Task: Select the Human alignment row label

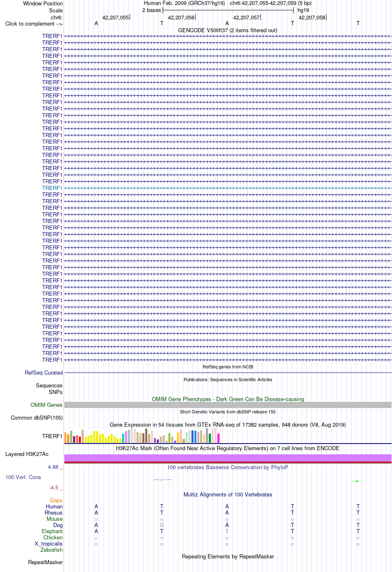Action: (x=54, y=506)
